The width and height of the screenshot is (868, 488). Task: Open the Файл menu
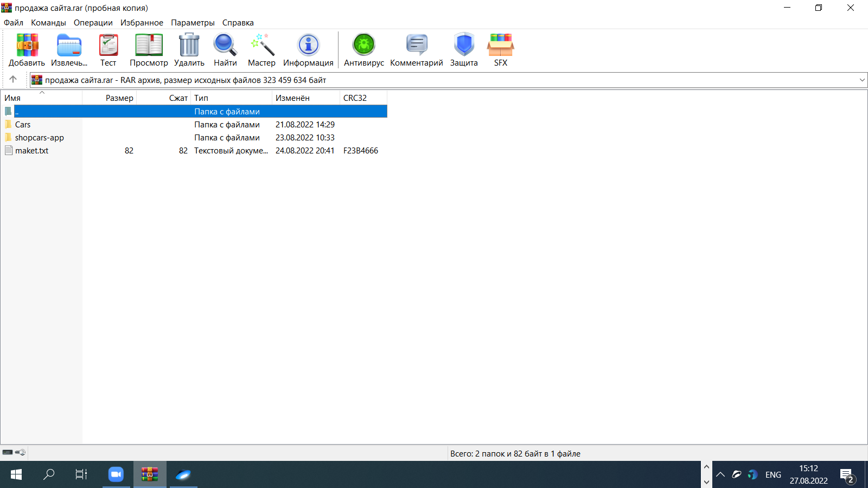click(x=14, y=23)
